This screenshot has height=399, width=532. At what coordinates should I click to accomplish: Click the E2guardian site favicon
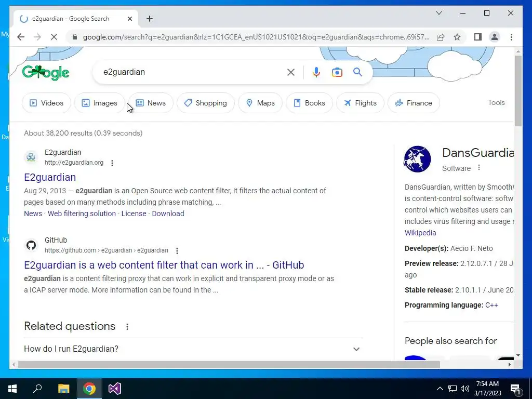(x=31, y=157)
